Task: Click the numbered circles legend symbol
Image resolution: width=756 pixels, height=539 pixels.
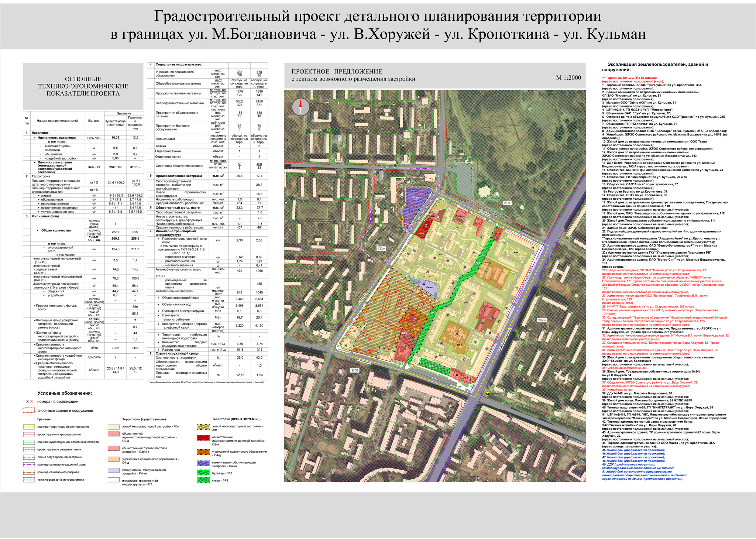Action: coord(30,401)
